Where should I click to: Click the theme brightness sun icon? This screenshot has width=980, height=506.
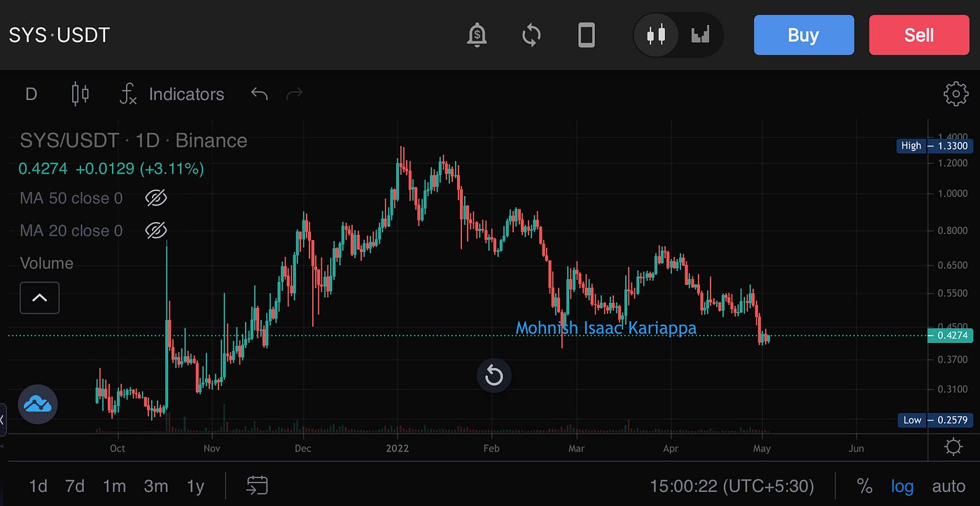[953, 447]
